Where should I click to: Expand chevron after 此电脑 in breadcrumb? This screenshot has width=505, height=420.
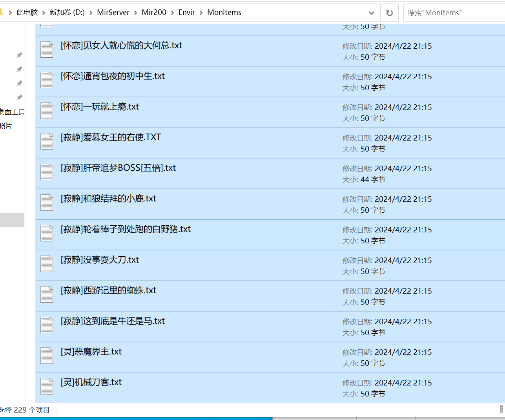pos(44,13)
